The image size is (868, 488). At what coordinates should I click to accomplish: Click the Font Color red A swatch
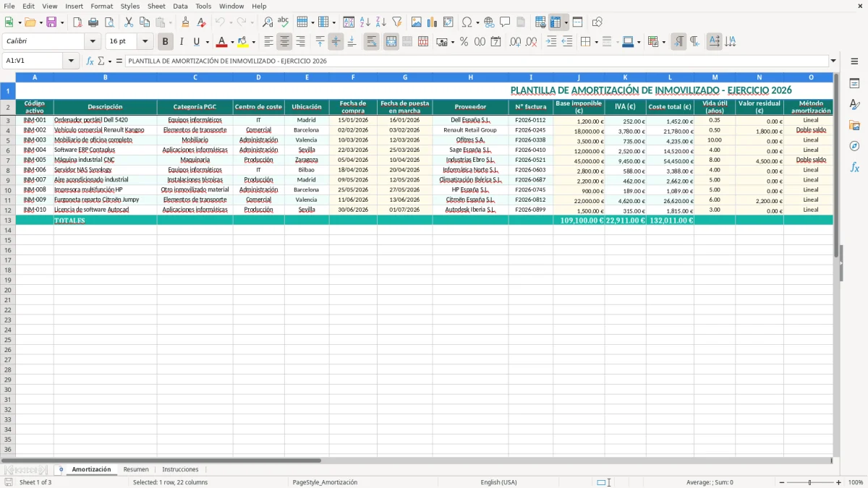click(222, 42)
